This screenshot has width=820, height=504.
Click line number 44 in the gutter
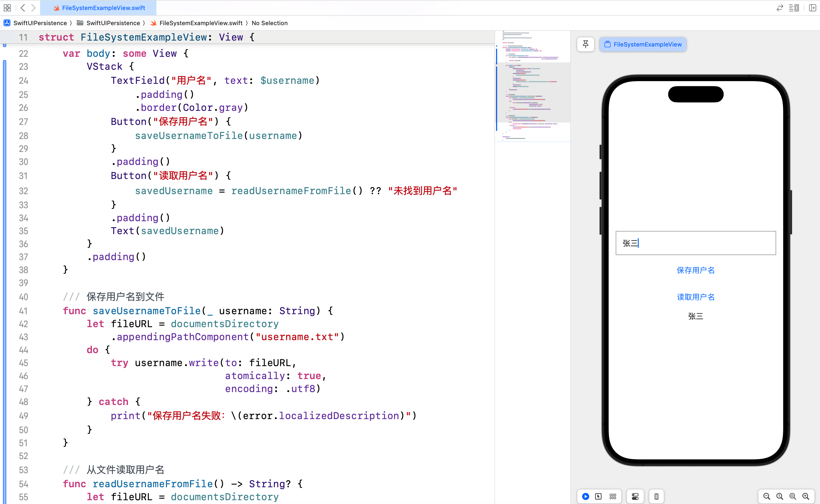[x=23, y=350]
